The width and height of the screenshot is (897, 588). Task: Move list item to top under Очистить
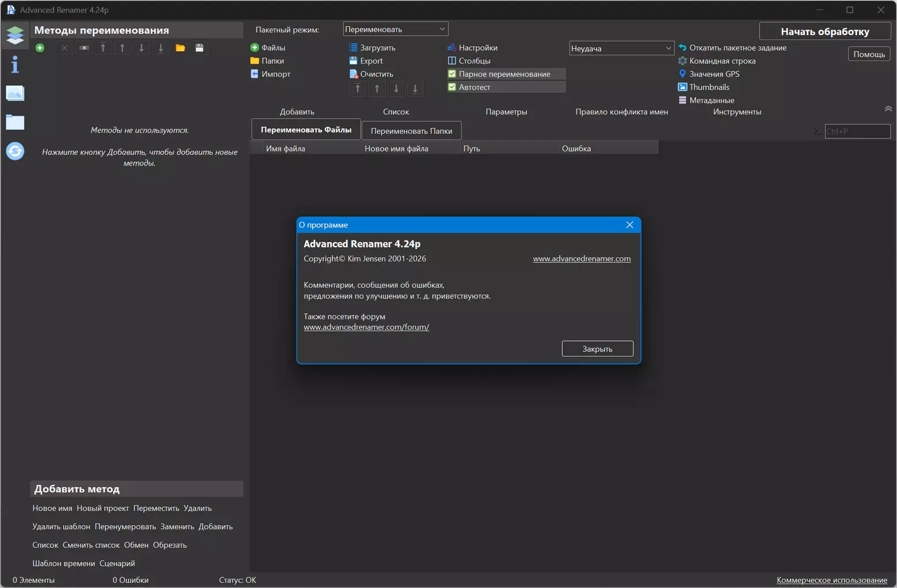click(x=358, y=89)
